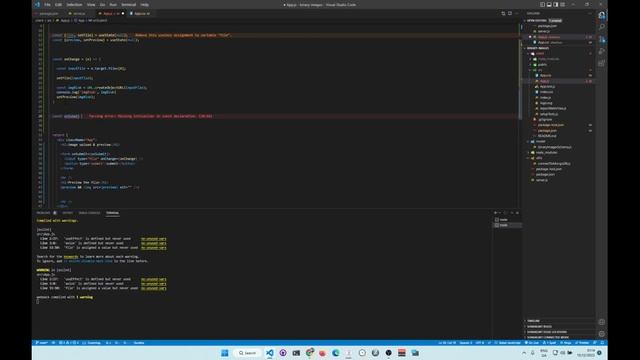The image size is (640, 360).
Task: Open the Windows Start menu
Action: 224,353
